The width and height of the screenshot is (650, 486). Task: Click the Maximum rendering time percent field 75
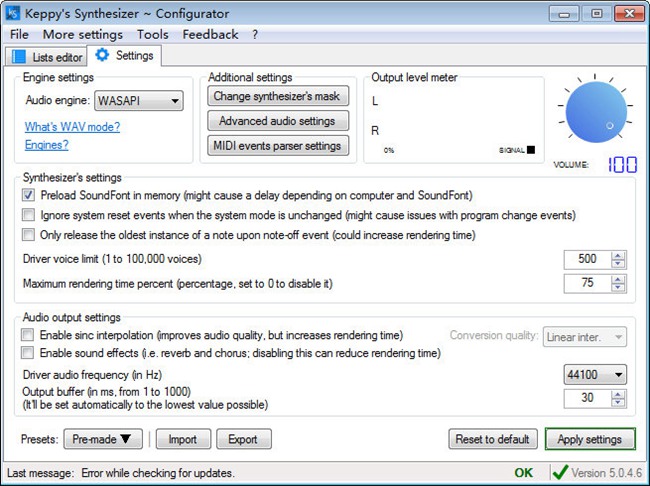[587, 283]
